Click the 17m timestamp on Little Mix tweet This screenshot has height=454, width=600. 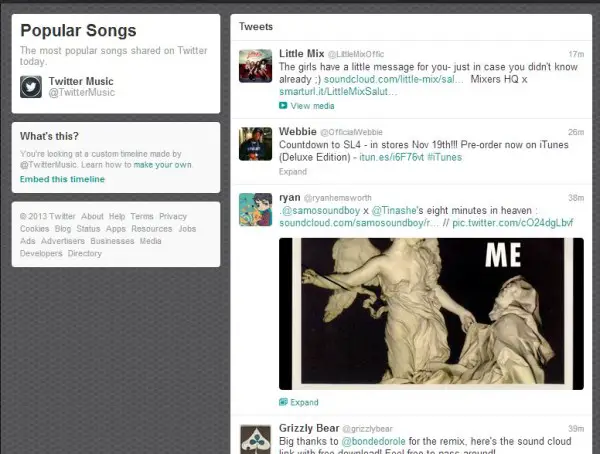click(x=576, y=54)
